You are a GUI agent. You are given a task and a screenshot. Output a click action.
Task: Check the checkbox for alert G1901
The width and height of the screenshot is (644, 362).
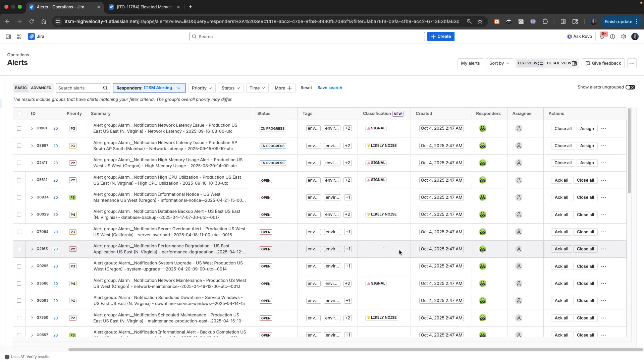point(19,128)
